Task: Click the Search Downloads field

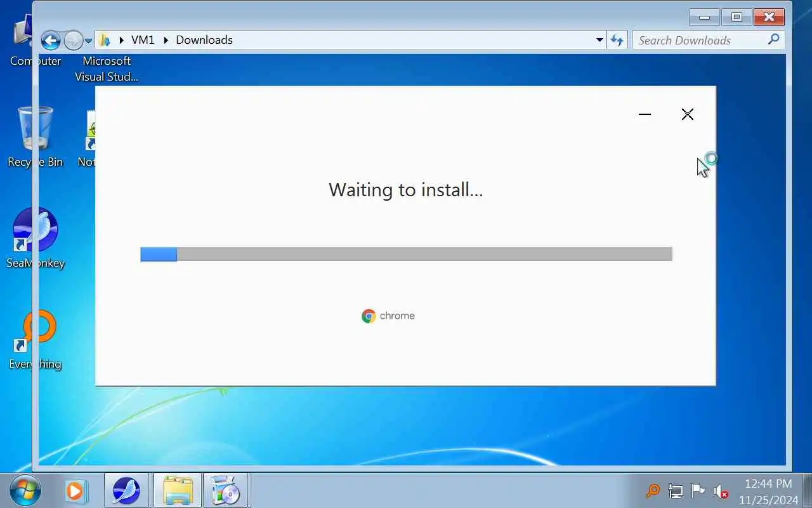Action: tap(709, 40)
